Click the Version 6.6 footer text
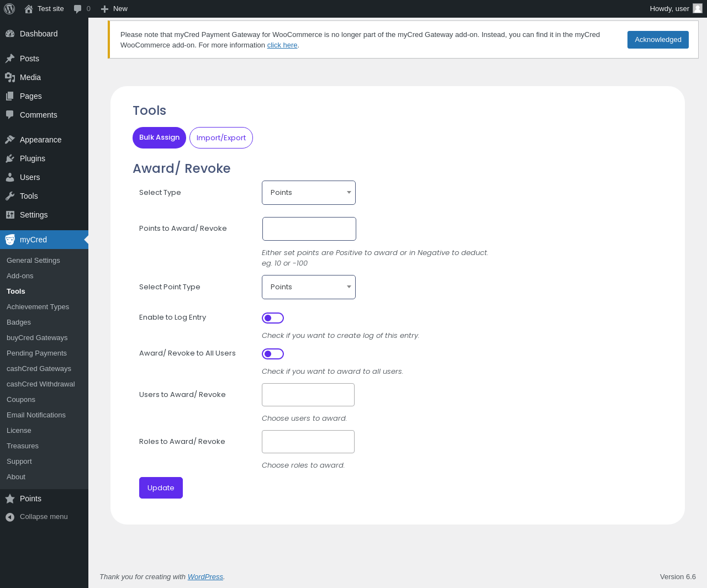 [678, 577]
